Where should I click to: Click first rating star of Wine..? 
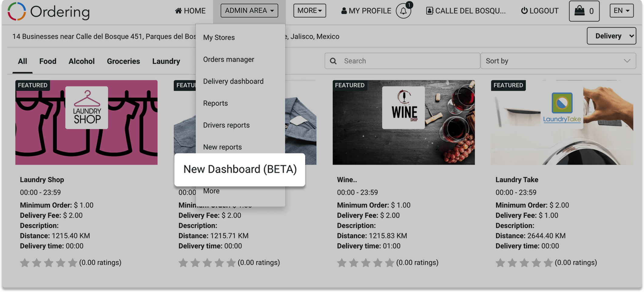coord(342,263)
